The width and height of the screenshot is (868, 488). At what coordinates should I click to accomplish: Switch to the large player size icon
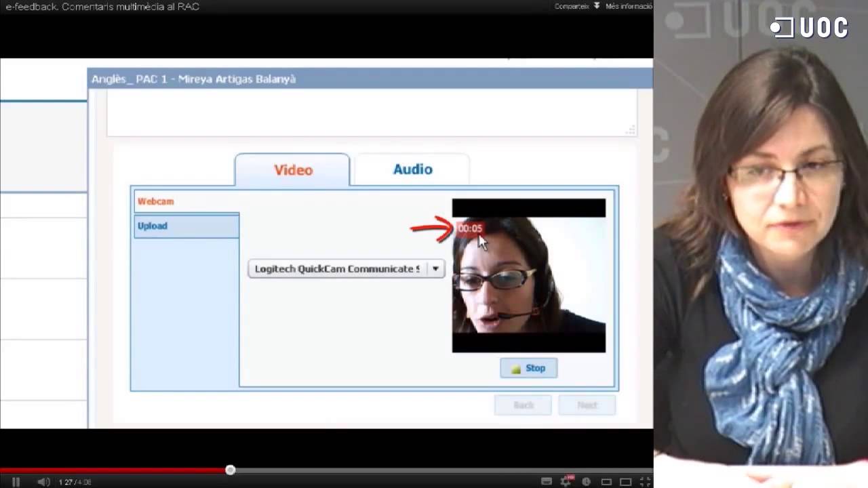click(x=626, y=482)
